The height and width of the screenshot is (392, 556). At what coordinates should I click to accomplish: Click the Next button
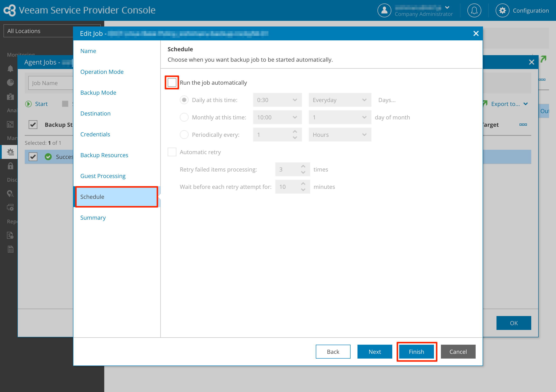[375, 352]
